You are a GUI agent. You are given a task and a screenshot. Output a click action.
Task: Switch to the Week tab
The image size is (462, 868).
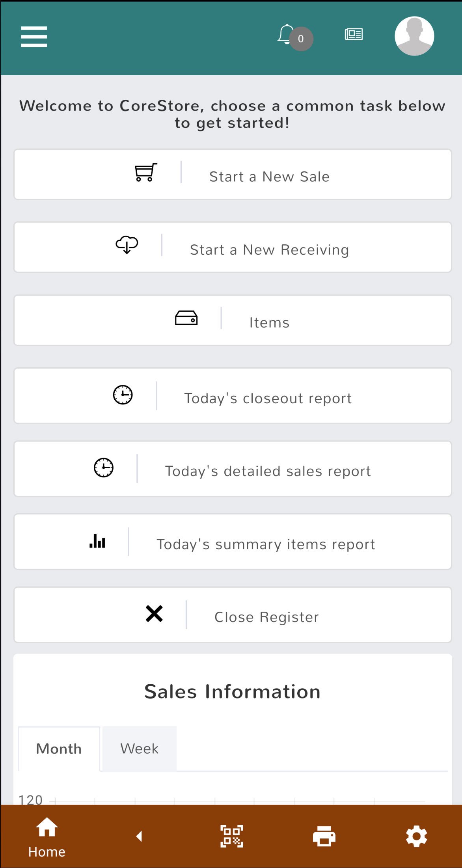(139, 749)
